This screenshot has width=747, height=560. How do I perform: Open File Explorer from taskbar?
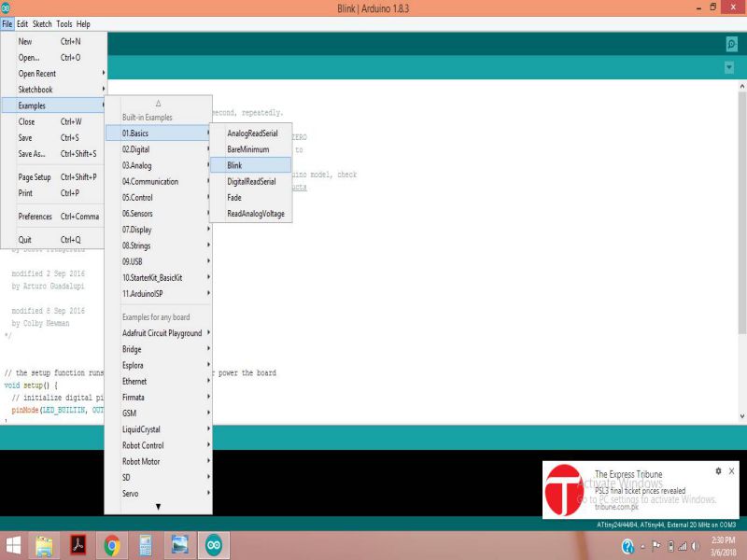point(44,546)
